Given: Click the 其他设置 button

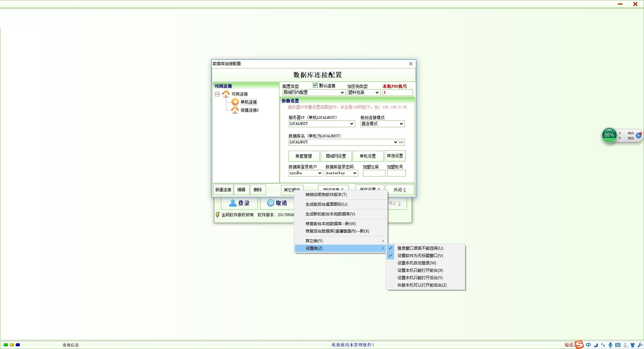Looking at the screenshot, I should tap(395, 156).
